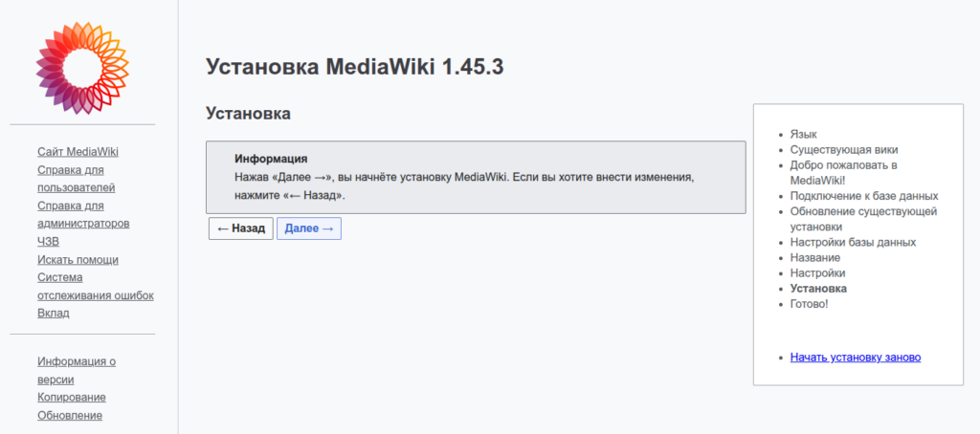Image resolution: width=980 pixels, height=434 pixels.
Task: Open the Обновление link in left sidebar
Action: tap(70, 415)
